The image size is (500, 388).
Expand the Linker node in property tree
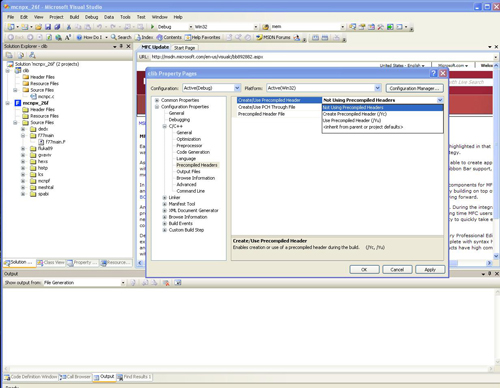[164, 197]
